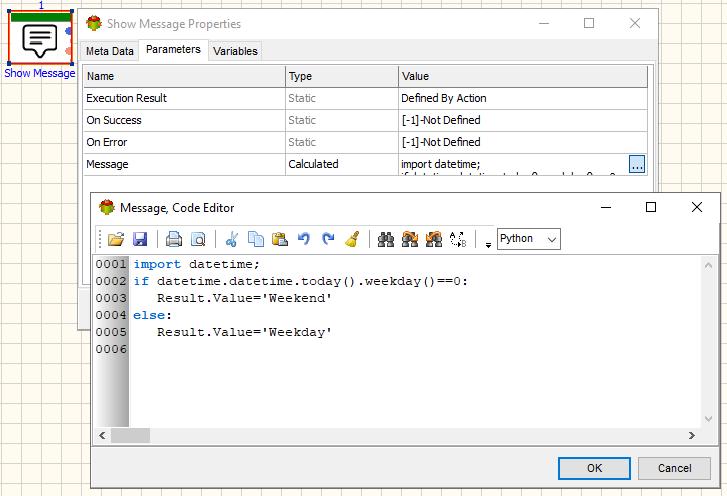Maximize the Message Code Editor window

pyautogui.click(x=651, y=207)
